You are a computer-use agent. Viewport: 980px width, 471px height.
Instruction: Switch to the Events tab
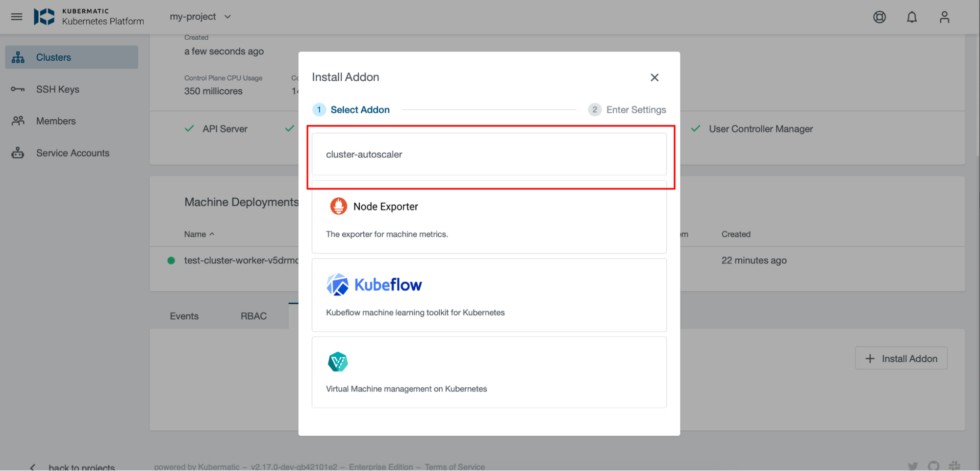coord(184,316)
